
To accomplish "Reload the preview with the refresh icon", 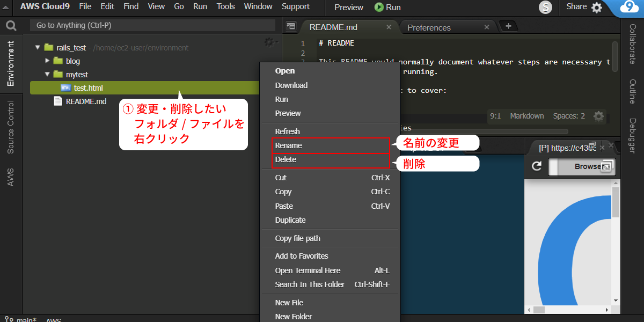I will [536, 166].
